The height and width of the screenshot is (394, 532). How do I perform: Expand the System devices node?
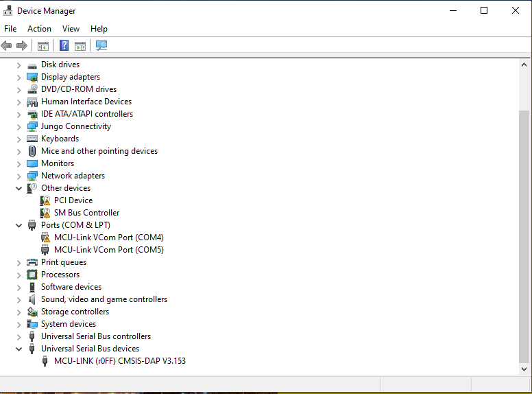[19, 325]
